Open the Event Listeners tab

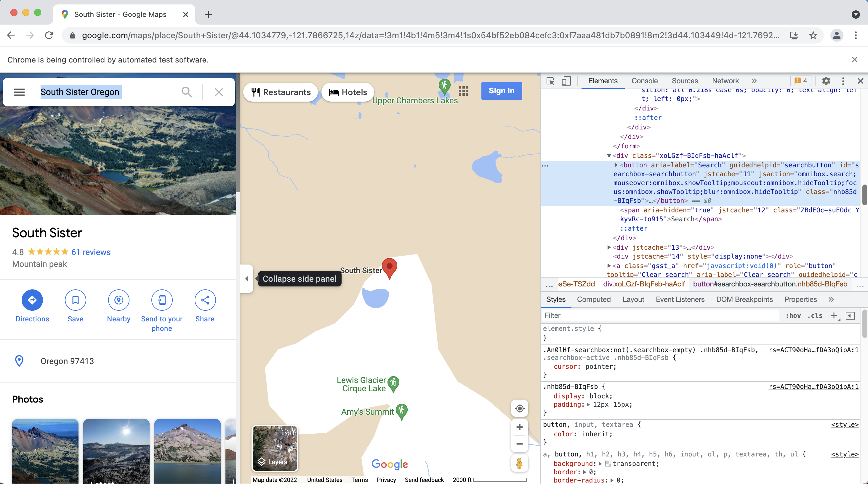(680, 299)
